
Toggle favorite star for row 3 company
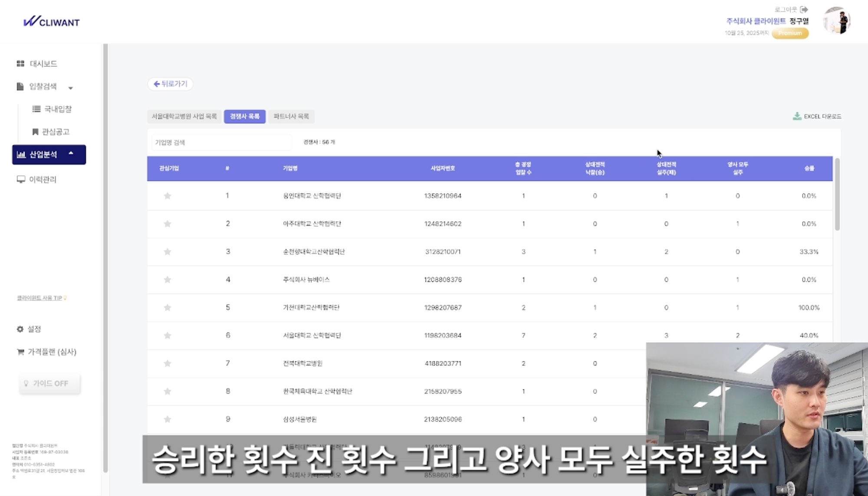[x=167, y=252]
